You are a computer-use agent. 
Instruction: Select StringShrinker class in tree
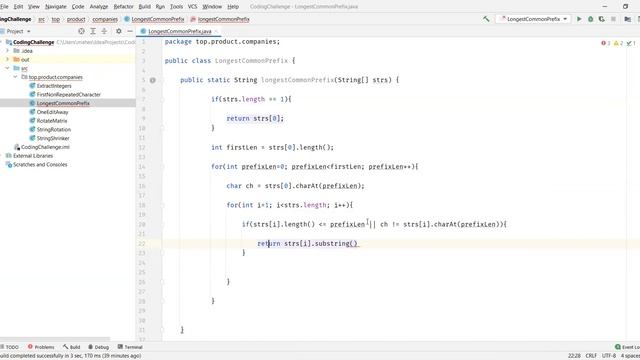(53, 138)
